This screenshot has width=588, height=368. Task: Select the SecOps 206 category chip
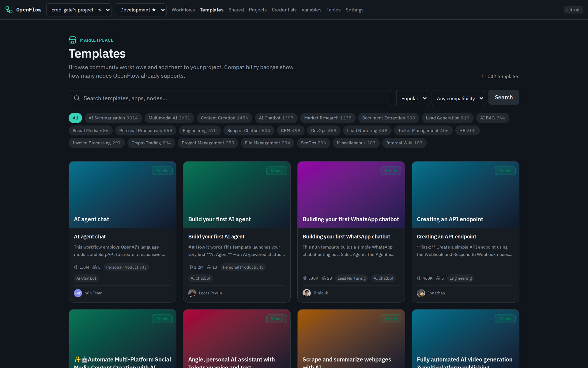313,143
